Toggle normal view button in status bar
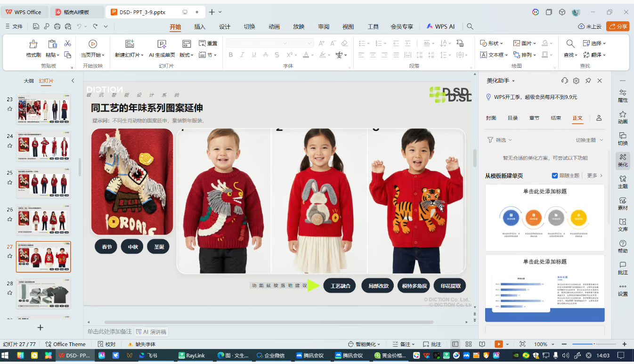 pos(455,344)
